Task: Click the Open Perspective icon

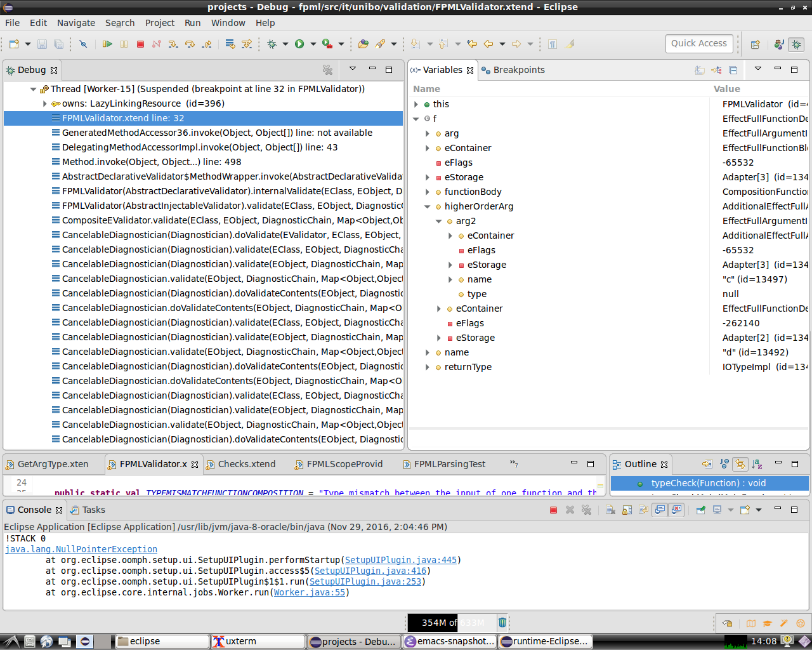Action: 755,44
